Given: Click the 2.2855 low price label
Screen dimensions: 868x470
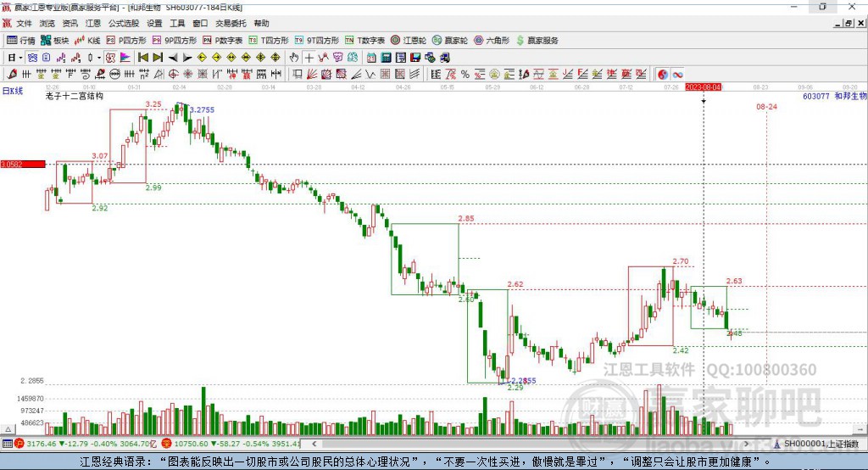Looking at the screenshot, I should pyautogui.click(x=524, y=380).
